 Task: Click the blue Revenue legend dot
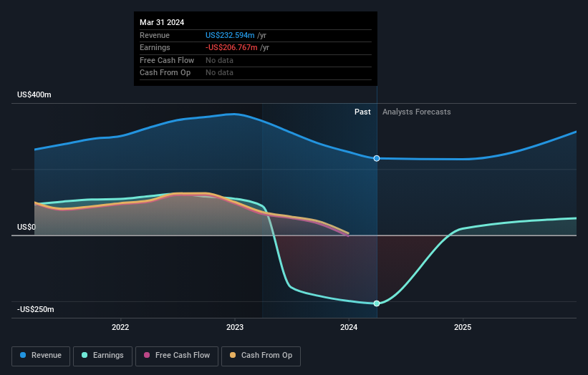23,355
